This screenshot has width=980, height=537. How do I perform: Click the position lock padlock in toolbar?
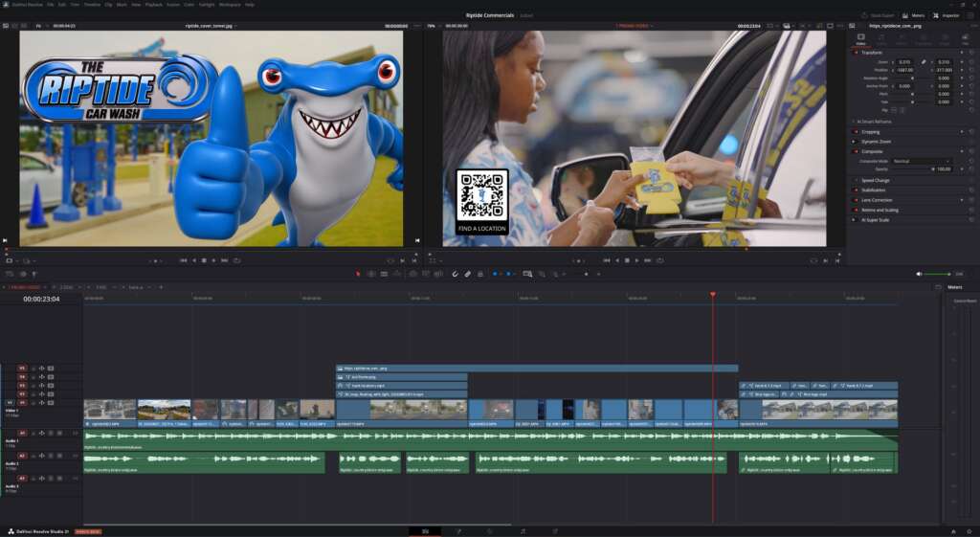point(480,274)
